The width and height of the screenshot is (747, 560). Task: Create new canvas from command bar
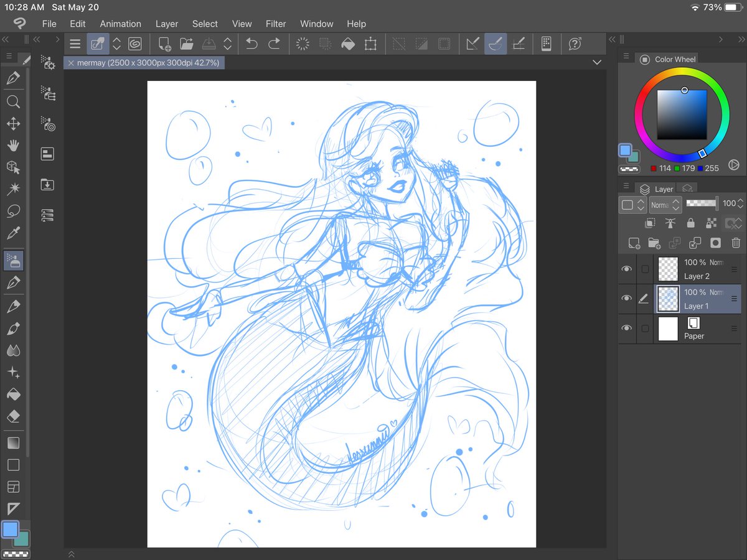click(x=164, y=44)
